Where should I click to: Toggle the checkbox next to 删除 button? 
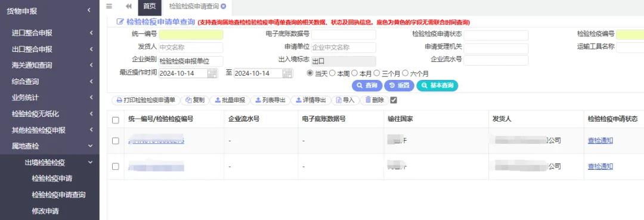click(394, 100)
